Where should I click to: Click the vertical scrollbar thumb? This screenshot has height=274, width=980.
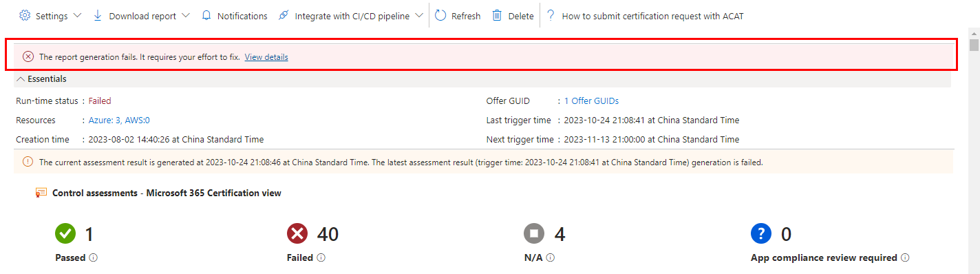coord(974,45)
